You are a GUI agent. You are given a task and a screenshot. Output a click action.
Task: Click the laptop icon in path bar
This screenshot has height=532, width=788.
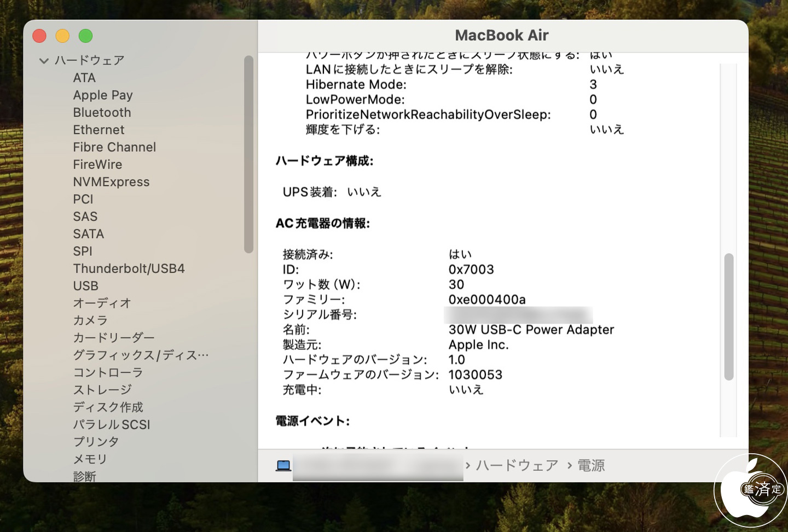pos(283,466)
